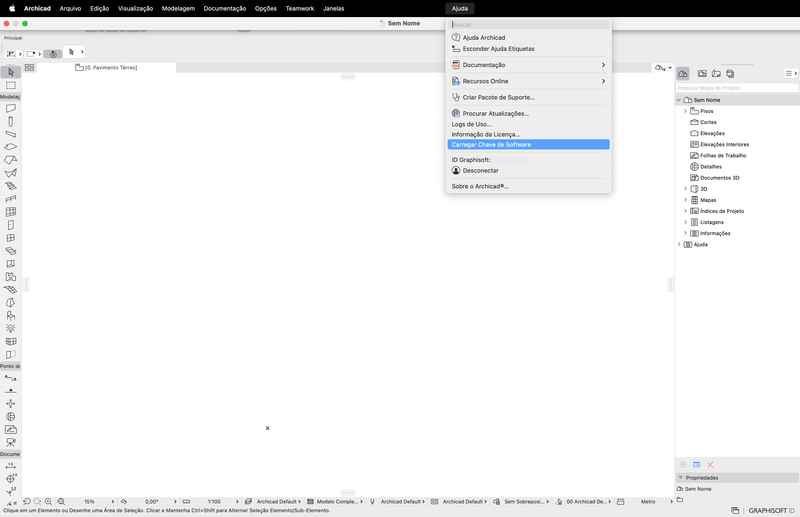Switch navigator to Layout Book icon

[x=716, y=73]
